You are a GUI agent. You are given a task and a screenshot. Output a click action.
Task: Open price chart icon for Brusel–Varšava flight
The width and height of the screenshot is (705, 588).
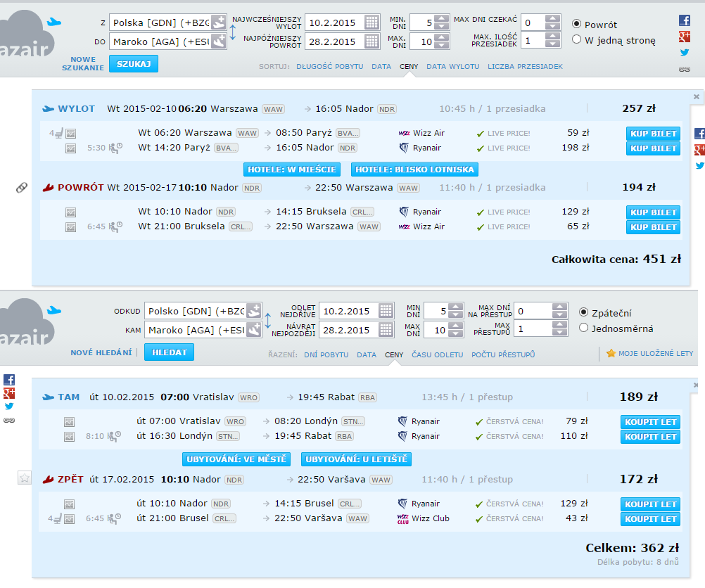69,519
